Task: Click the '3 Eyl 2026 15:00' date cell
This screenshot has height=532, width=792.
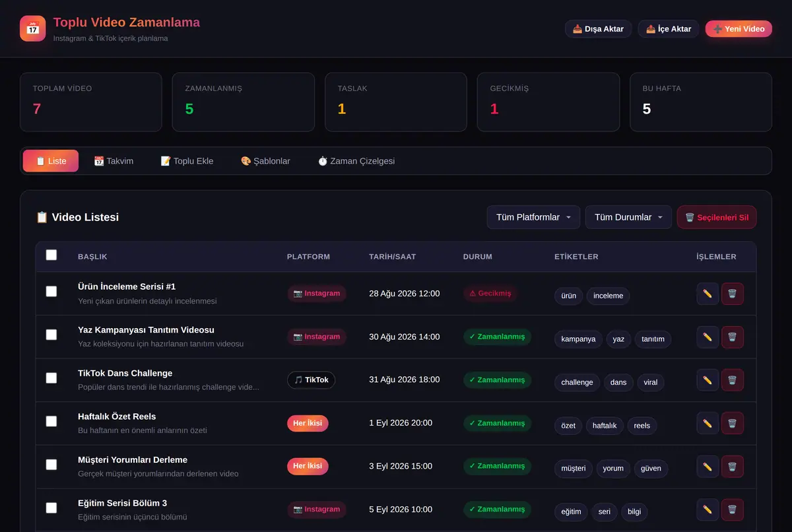Action: coord(401,467)
